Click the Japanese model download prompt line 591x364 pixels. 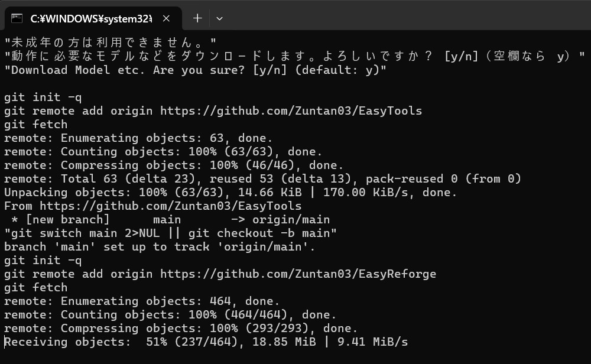294,56
